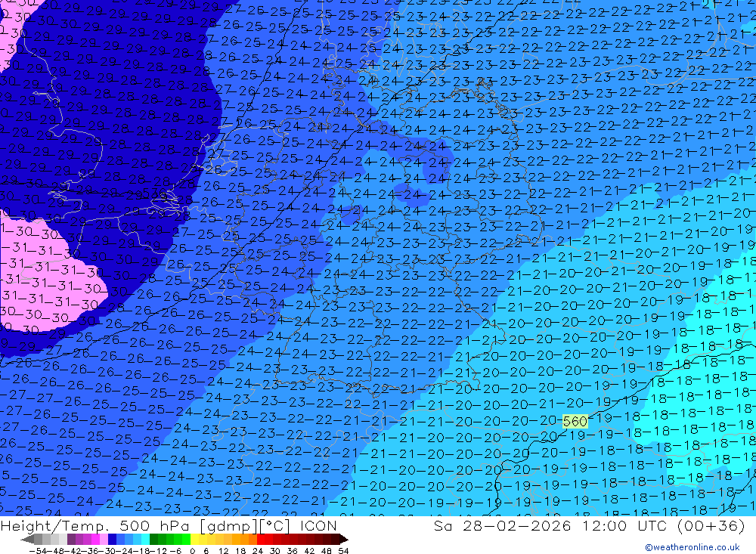Click legend value 30

pyautogui.click(x=275, y=551)
